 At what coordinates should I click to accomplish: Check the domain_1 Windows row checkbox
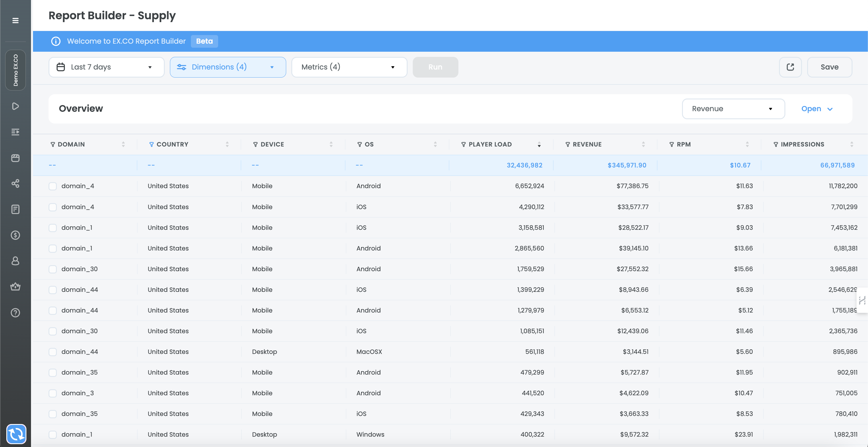coord(53,435)
